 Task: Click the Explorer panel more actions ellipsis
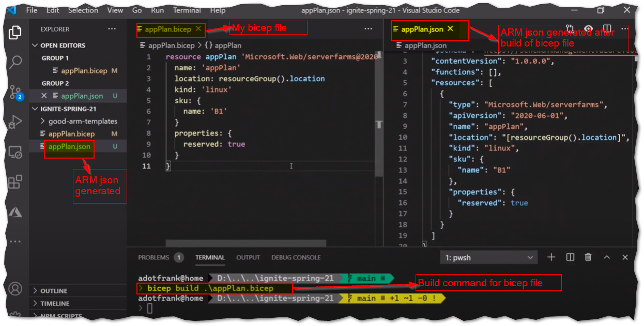112,29
